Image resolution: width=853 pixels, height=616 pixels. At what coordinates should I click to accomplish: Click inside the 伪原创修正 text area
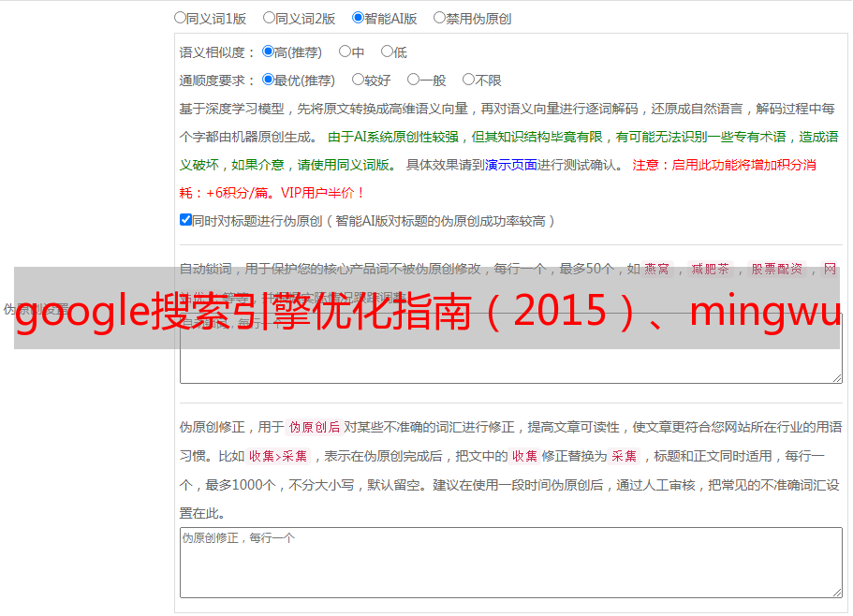[511, 563]
